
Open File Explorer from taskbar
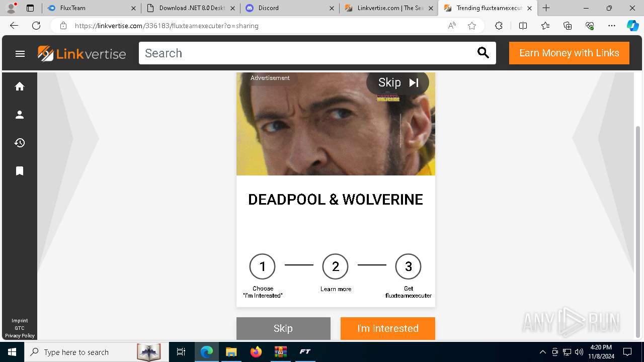coord(231,352)
